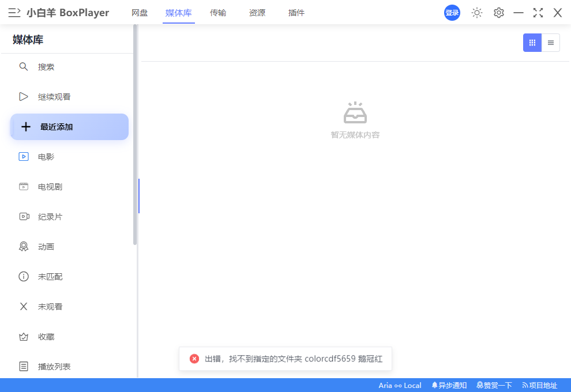Click the Aria Local status indicator

click(399, 385)
